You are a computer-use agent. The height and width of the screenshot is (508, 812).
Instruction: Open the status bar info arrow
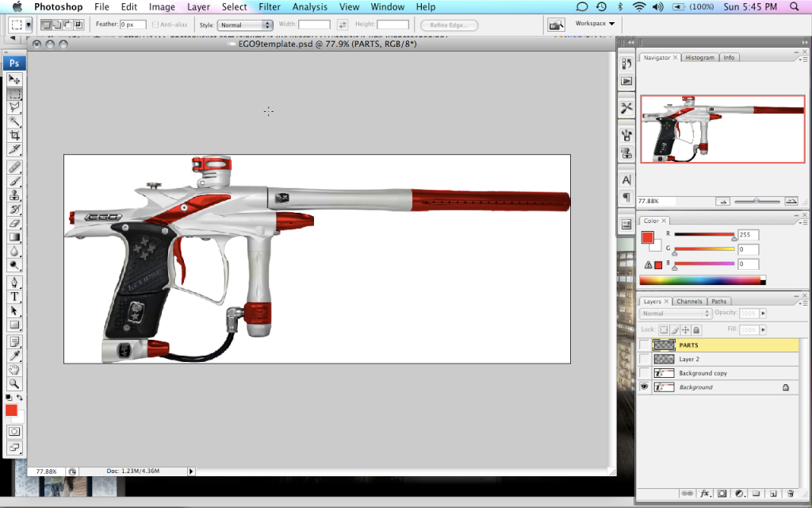click(190, 471)
